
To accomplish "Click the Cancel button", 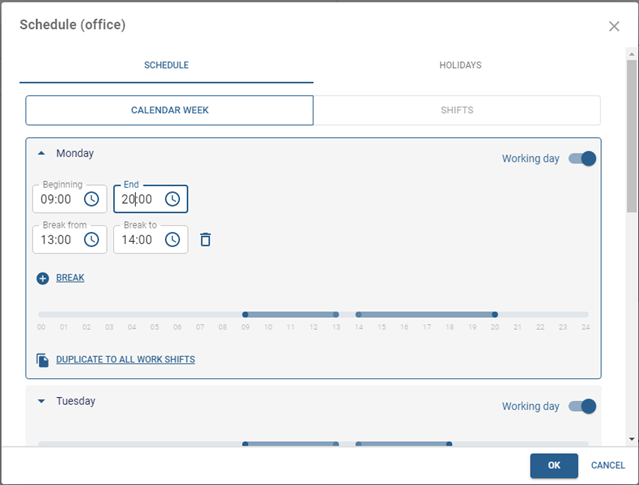I will (608, 465).
